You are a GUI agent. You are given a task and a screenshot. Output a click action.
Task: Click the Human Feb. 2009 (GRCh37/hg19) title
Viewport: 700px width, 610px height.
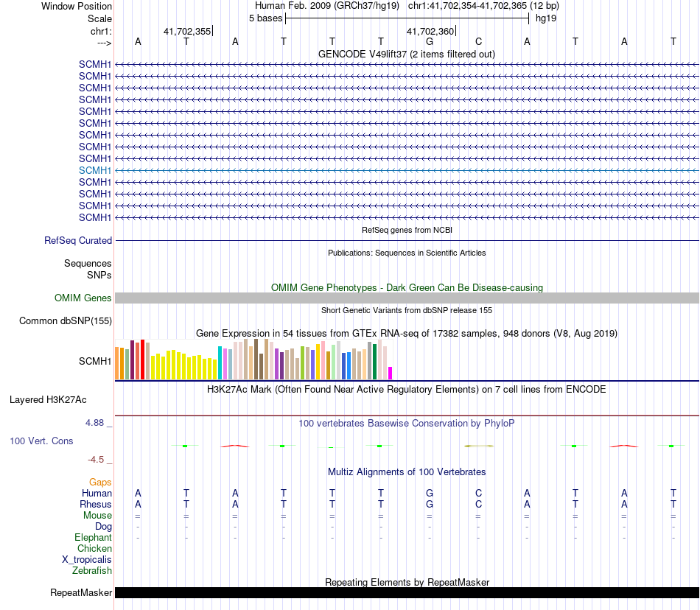[326, 6]
